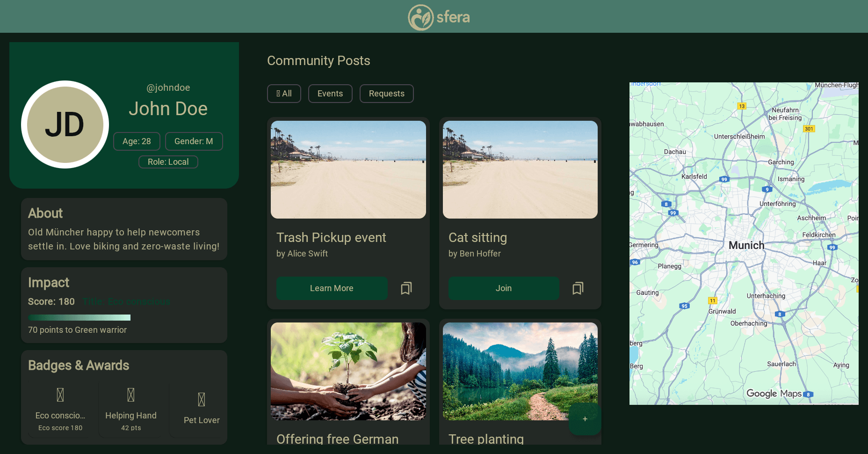
Task: Bookmark the Cat sitting post
Action: (578, 288)
